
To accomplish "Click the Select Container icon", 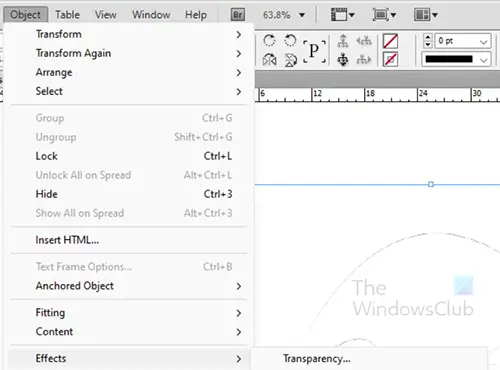I will click(x=343, y=41).
